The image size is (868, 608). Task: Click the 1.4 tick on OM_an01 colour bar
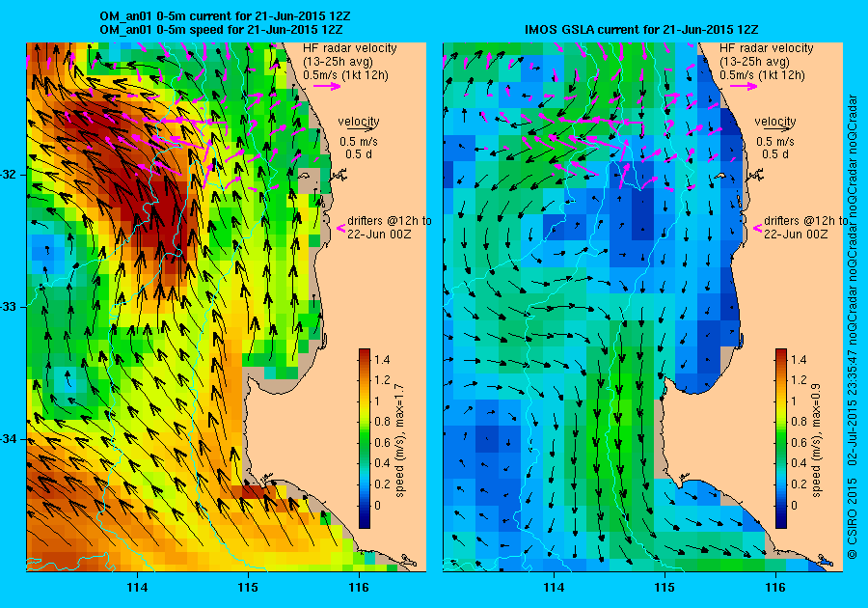point(382,359)
